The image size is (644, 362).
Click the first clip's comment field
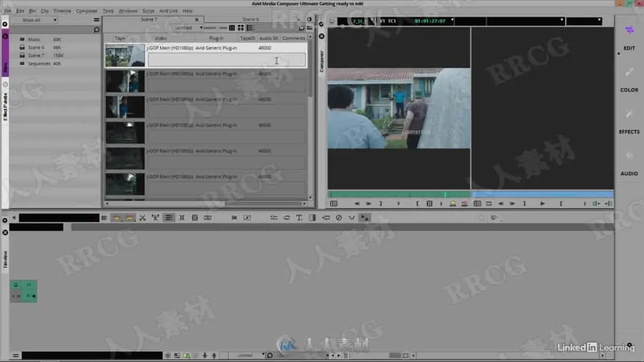(226, 60)
